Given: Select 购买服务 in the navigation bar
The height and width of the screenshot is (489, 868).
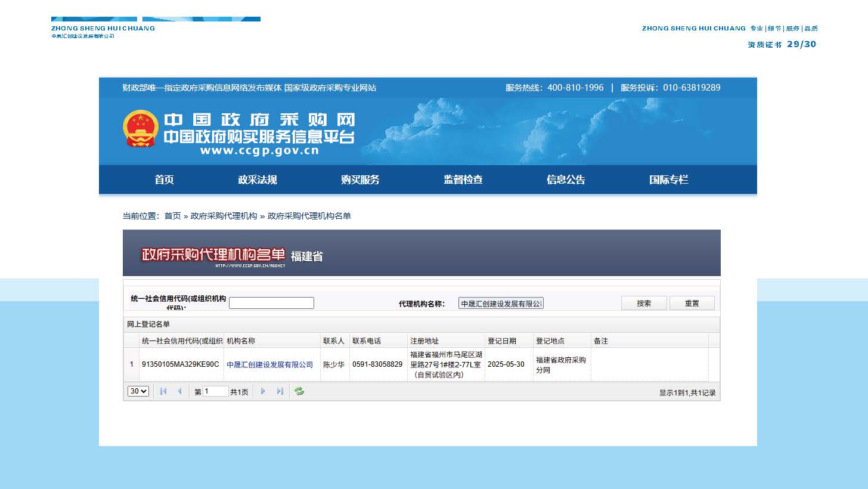Looking at the screenshot, I should click(360, 179).
